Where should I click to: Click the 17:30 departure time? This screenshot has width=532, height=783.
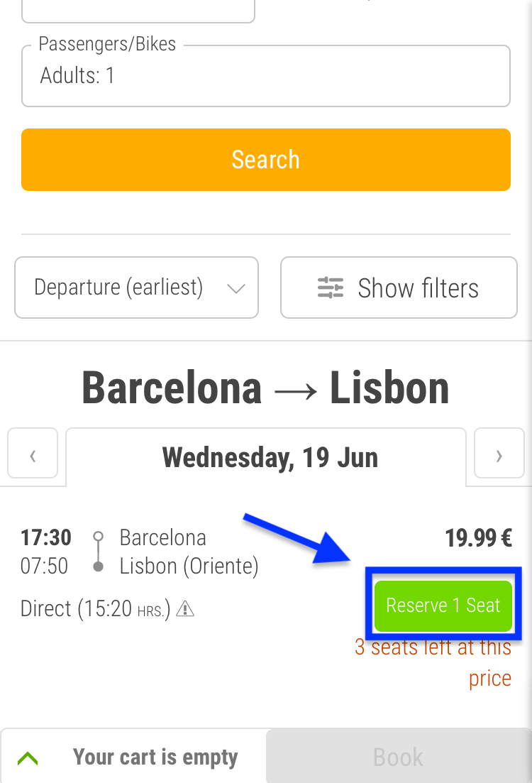[x=46, y=538]
